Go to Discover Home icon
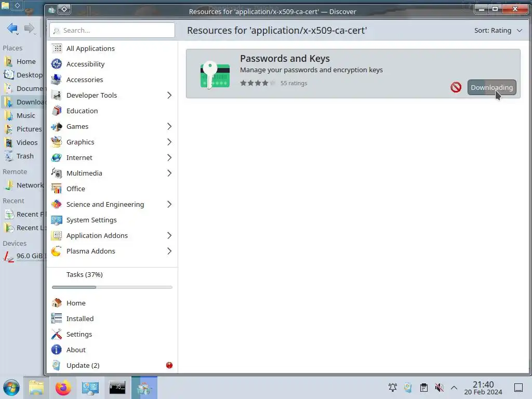The image size is (532, 399). 57,303
